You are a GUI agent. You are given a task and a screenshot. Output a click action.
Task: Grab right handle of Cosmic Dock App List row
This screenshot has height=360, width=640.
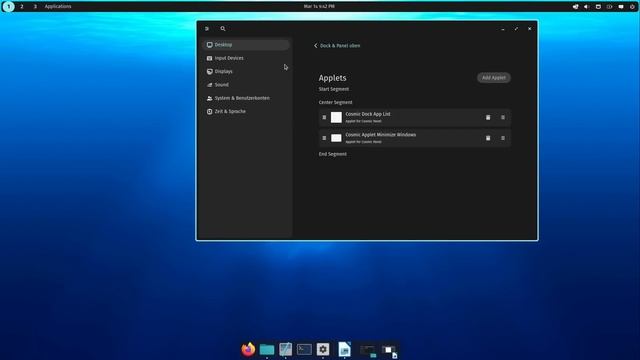click(x=503, y=118)
